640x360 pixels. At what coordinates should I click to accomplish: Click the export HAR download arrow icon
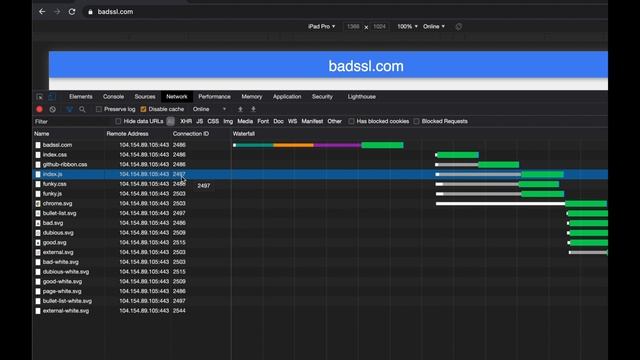pyautogui.click(x=253, y=109)
